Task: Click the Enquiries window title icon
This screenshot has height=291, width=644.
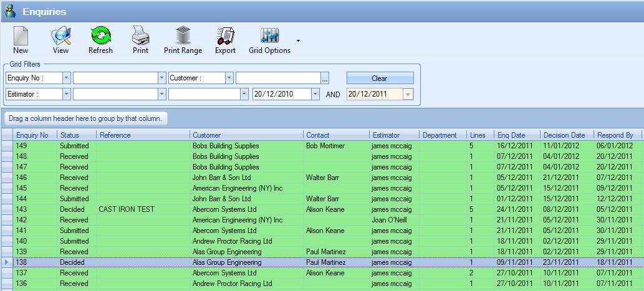Action: click(x=10, y=11)
